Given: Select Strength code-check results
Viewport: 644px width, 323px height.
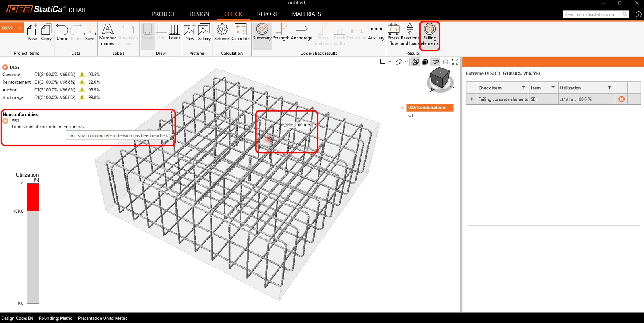Looking at the screenshot, I should pos(281,33).
